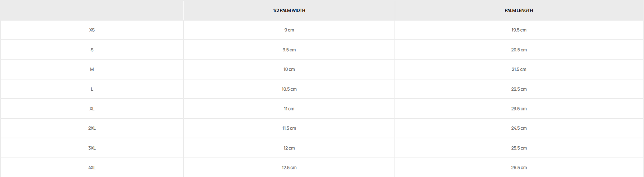Click the 21.5 cm palm length cell
This screenshot has height=177, width=644.
point(519,69)
